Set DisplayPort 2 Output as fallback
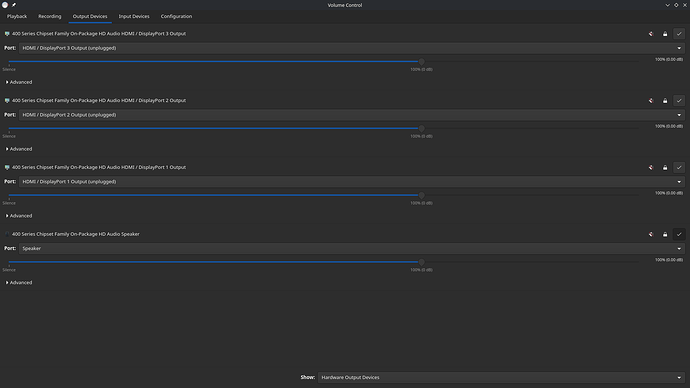The image size is (690, 388). (x=679, y=101)
